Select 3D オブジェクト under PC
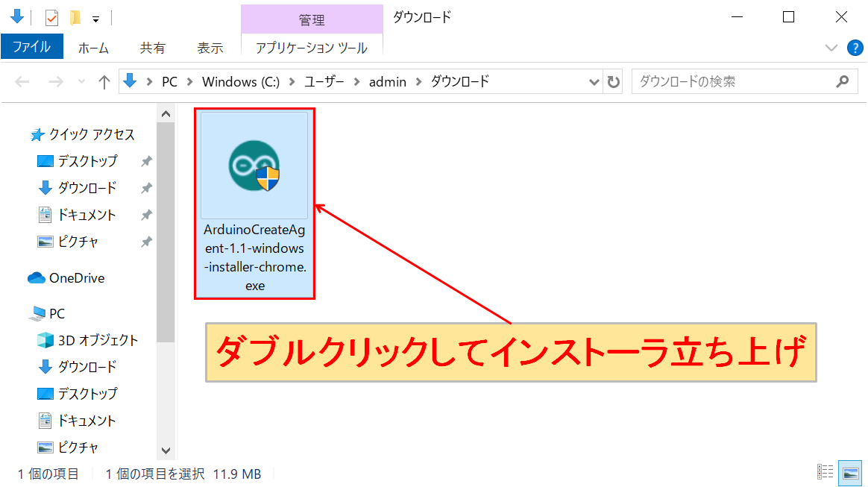 [98, 340]
